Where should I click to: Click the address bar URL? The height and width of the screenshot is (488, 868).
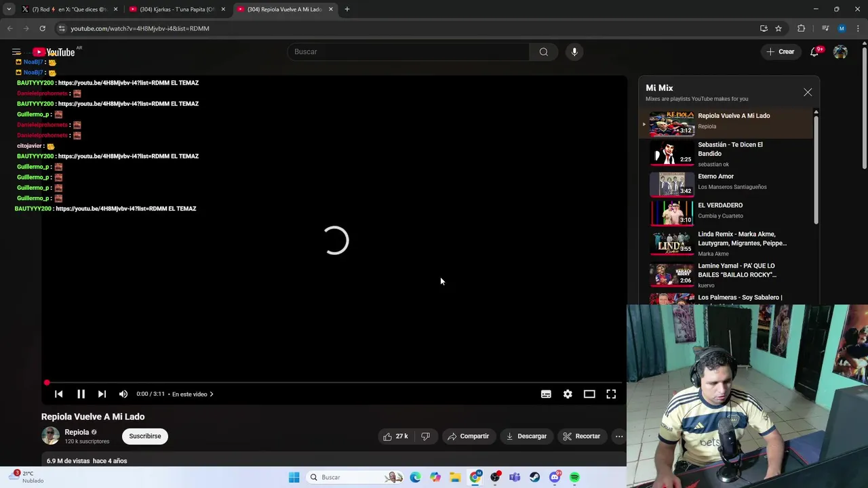(x=140, y=28)
